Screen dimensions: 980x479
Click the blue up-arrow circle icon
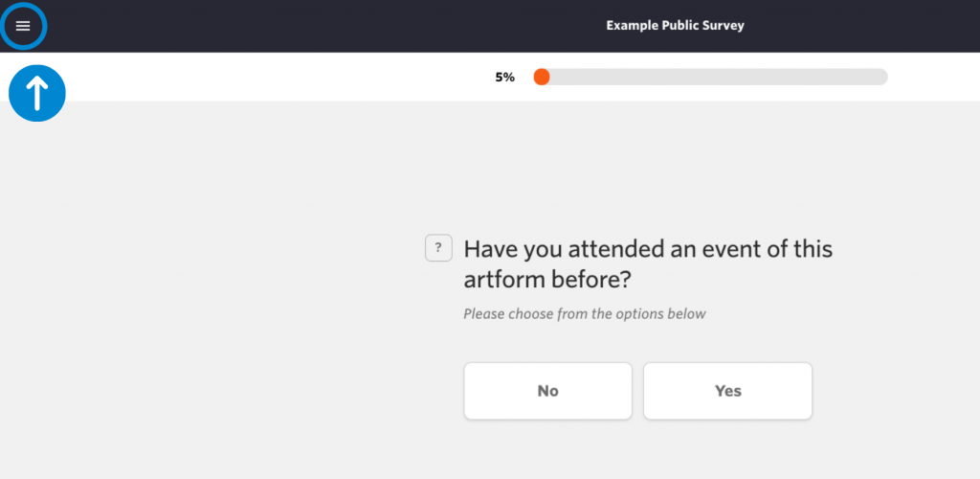(x=37, y=93)
